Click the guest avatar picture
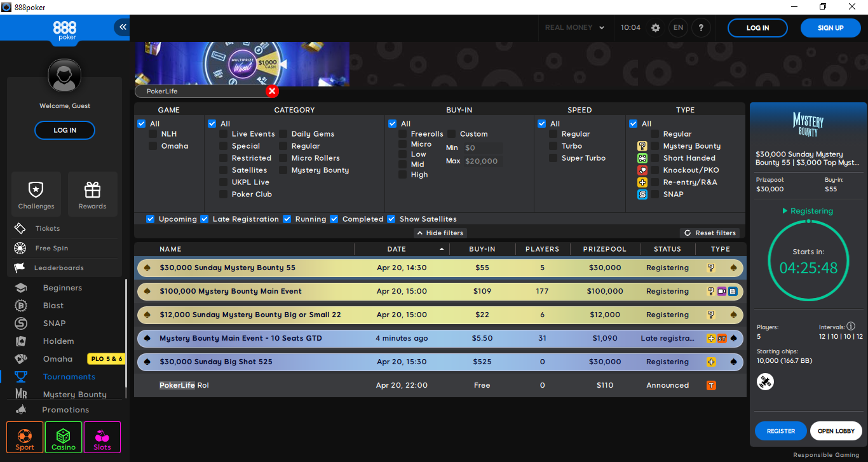 point(65,76)
